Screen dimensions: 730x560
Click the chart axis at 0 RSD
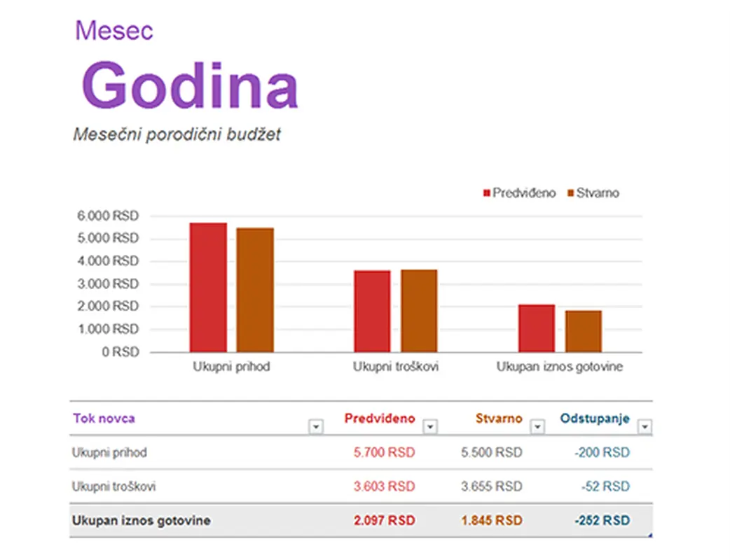click(120, 352)
